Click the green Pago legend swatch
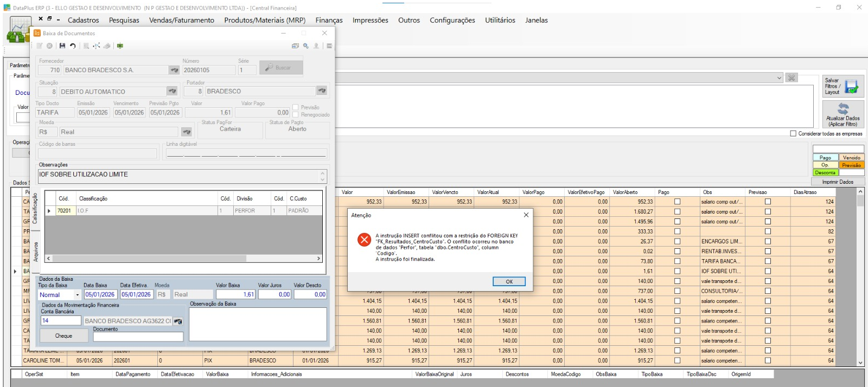 point(825,158)
